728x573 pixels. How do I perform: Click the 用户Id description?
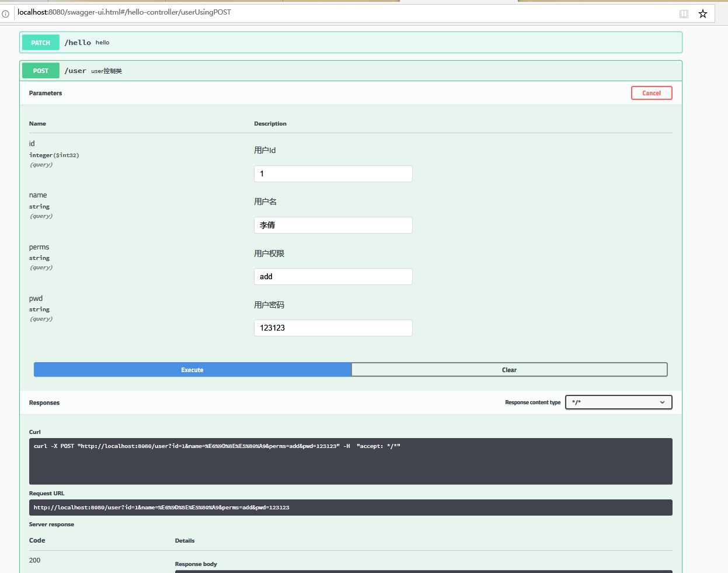pyautogui.click(x=265, y=150)
